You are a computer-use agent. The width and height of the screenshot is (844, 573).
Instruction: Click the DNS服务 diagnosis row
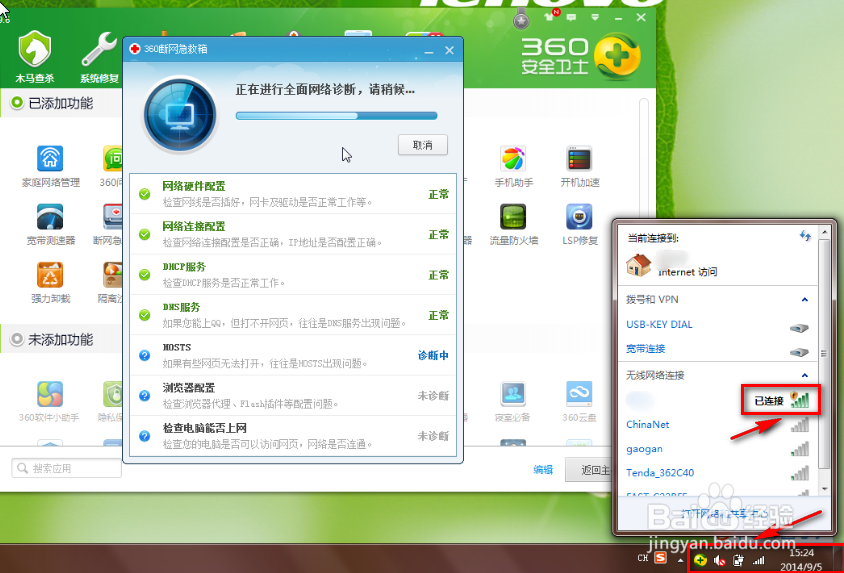293,315
